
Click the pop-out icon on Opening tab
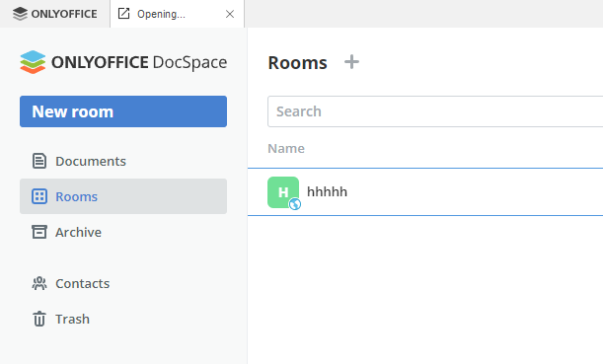123,14
